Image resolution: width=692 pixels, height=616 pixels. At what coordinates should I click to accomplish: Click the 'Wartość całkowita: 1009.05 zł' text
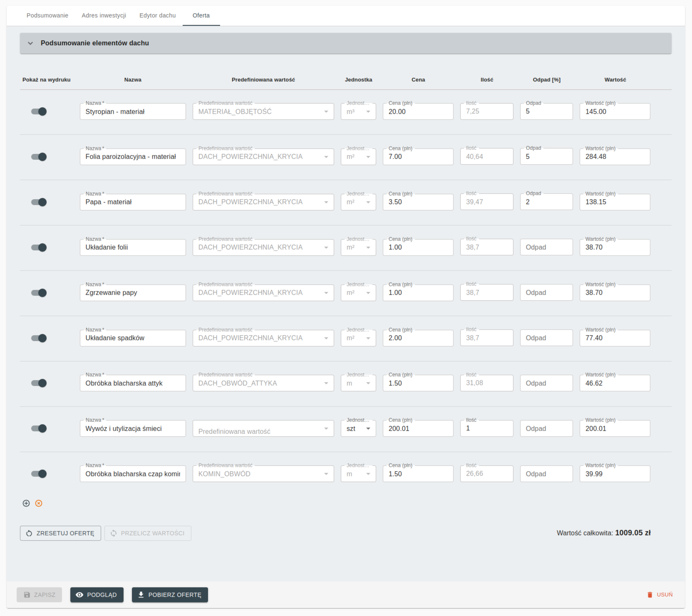(x=604, y=533)
